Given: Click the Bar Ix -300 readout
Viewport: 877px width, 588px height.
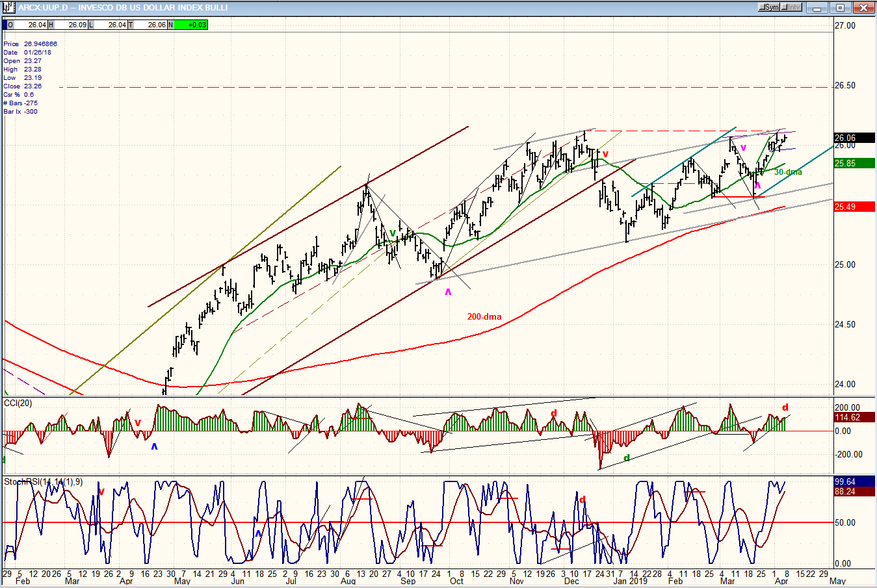Looking at the screenshot, I should click(20, 112).
